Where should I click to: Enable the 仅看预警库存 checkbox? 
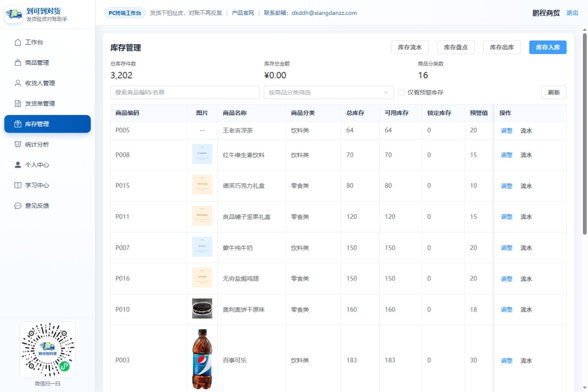coord(401,93)
